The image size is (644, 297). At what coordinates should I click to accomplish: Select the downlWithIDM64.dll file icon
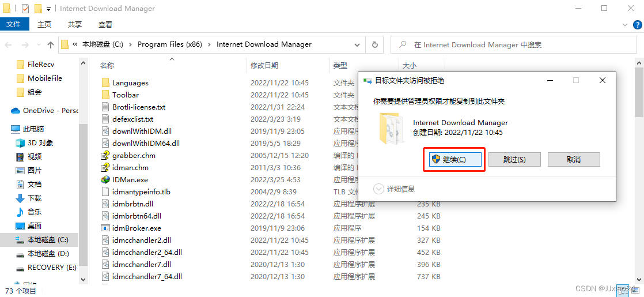[x=105, y=143]
